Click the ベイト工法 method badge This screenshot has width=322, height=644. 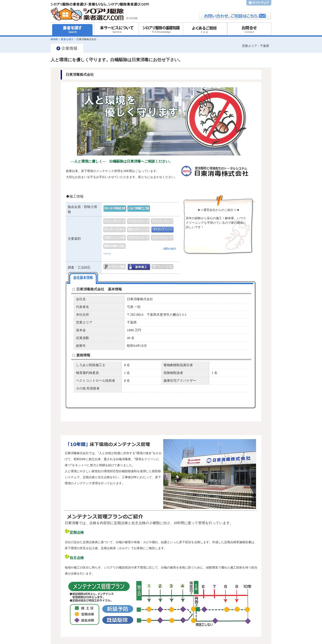tap(162, 267)
